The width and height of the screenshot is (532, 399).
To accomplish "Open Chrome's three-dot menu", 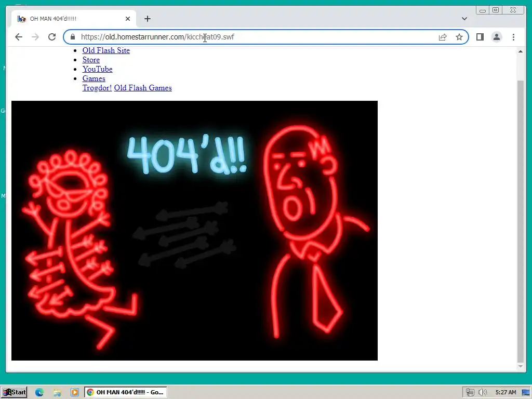I will [513, 37].
